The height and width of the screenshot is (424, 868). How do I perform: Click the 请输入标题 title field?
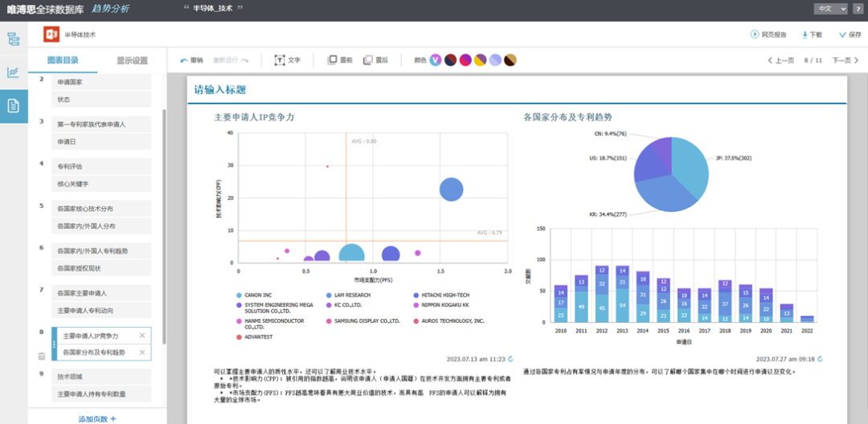pyautogui.click(x=220, y=90)
